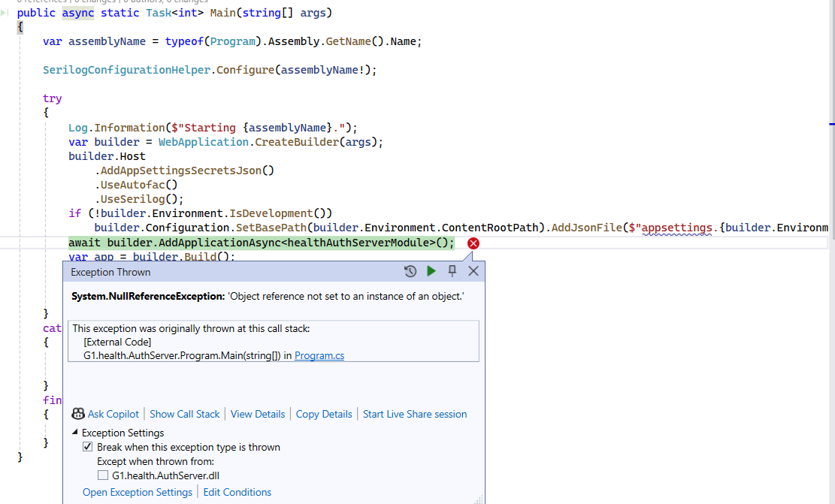
Task: Start Live Share session
Action: point(415,414)
